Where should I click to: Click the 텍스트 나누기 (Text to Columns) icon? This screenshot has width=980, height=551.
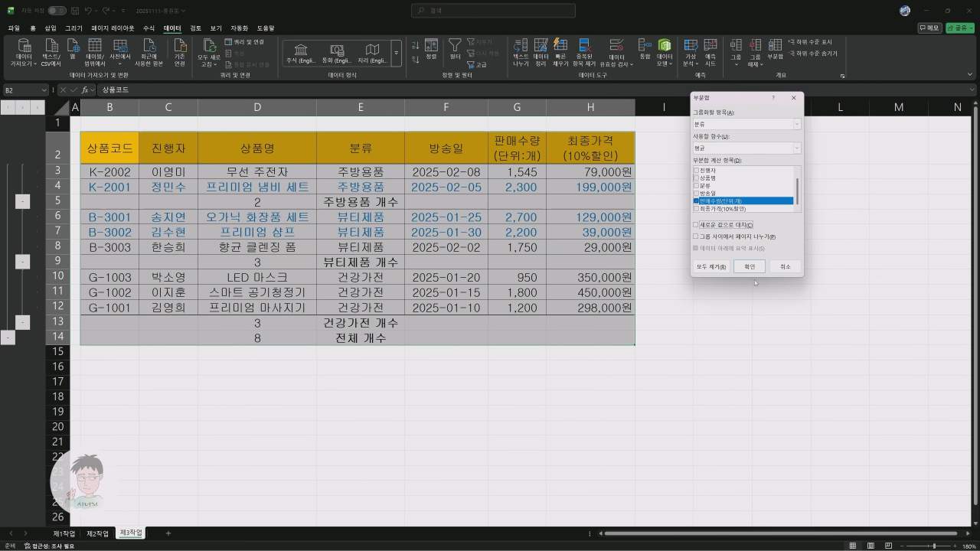click(521, 47)
